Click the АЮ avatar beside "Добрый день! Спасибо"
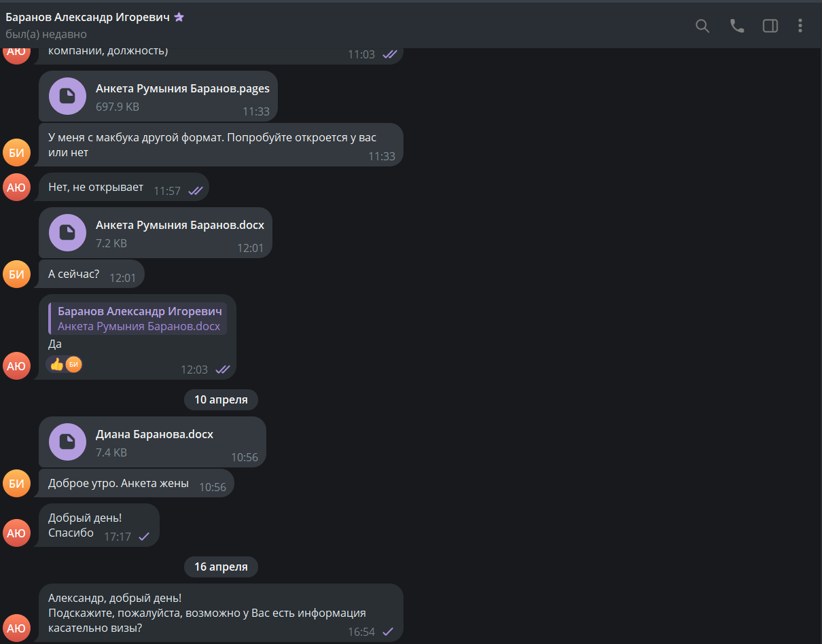 pos(17,533)
